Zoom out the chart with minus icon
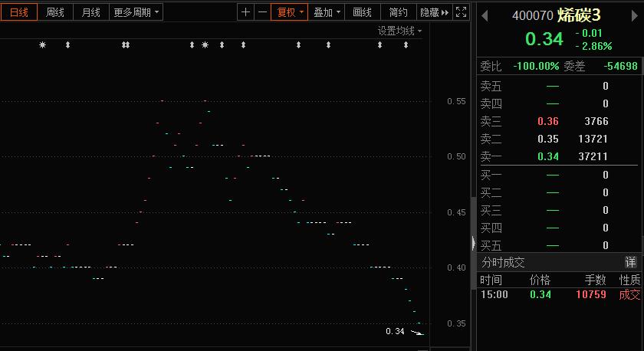This screenshot has height=351, width=644. point(262,12)
